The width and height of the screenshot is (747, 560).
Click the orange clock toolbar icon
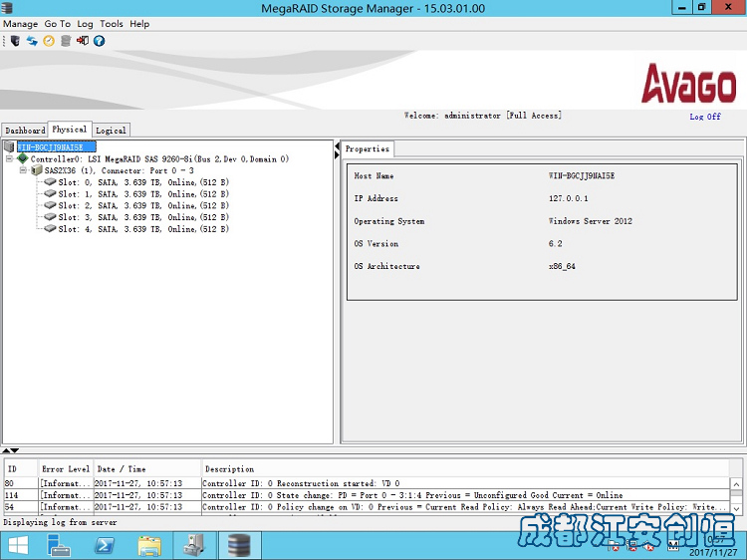(x=49, y=41)
